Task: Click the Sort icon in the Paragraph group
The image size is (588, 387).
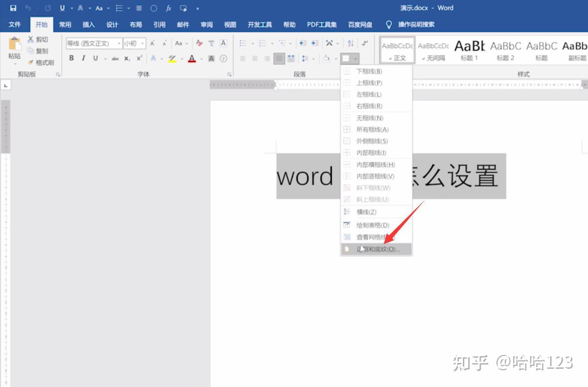Action: pyautogui.click(x=351, y=43)
